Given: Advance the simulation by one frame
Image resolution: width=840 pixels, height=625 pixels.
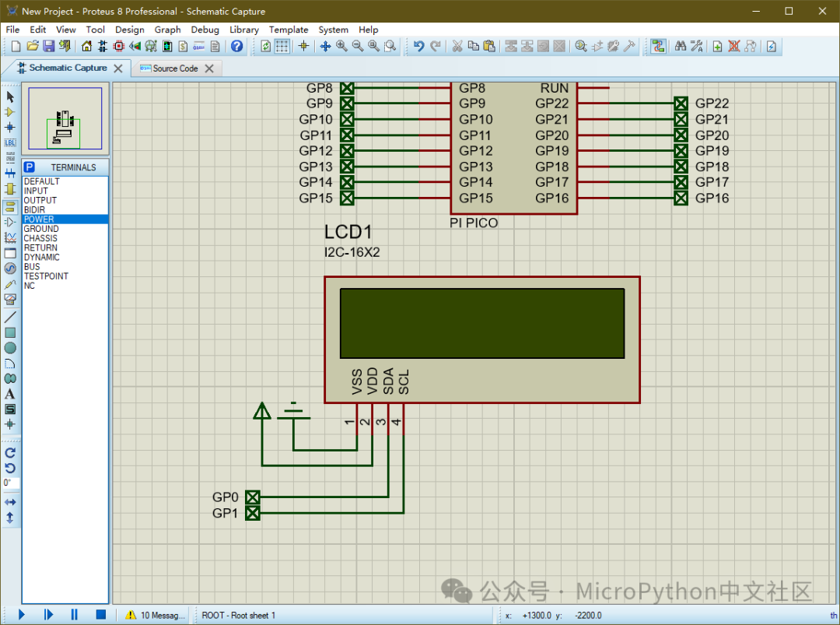Looking at the screenshot, I should coord(48,615).
